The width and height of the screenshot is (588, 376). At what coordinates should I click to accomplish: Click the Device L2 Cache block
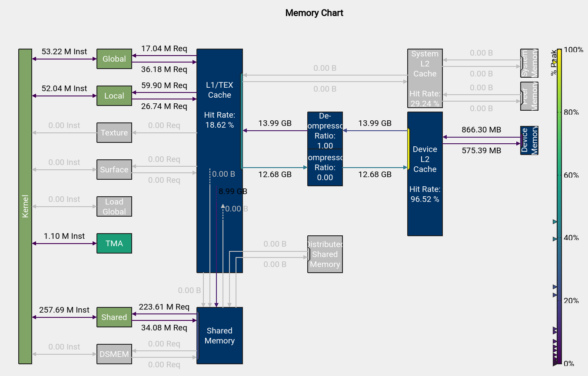[x=425, y=174]
